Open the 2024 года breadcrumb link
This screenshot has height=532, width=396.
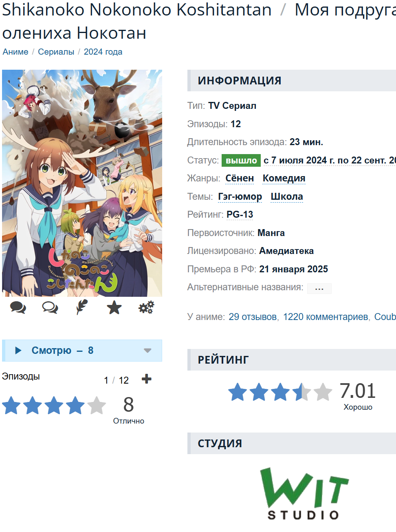[103, 52]
